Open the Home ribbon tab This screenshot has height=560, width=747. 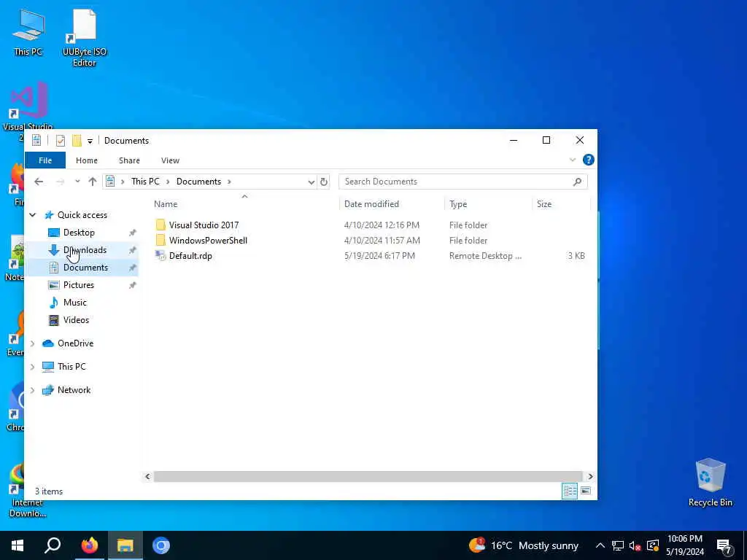tap(87, 160)
